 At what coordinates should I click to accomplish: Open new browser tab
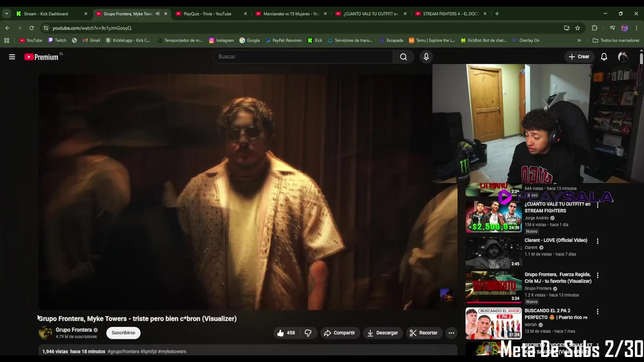pos(497,14)
